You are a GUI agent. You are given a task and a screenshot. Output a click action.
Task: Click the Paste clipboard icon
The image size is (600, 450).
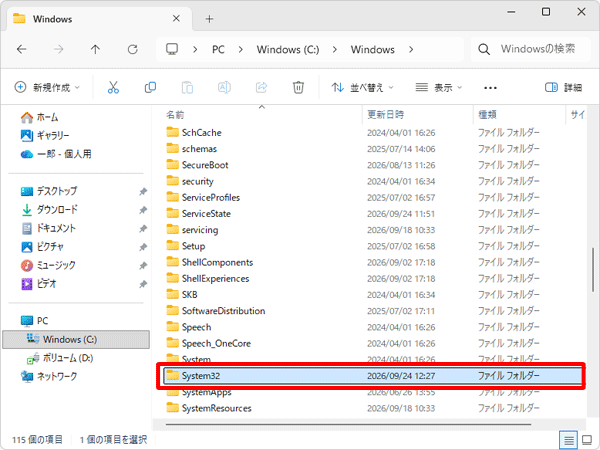tap(187, 88)
